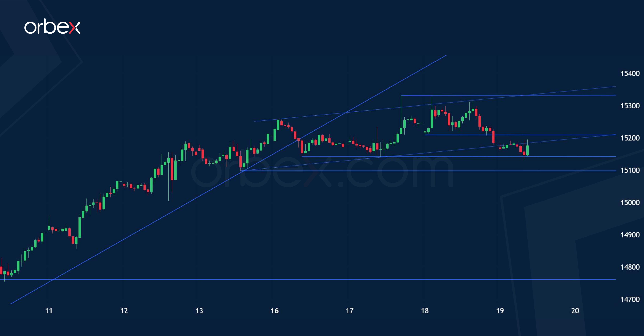The height and width of the screenshot is (336, 644).
Task: Select date 11 on time axis
Action: point(49,311)
